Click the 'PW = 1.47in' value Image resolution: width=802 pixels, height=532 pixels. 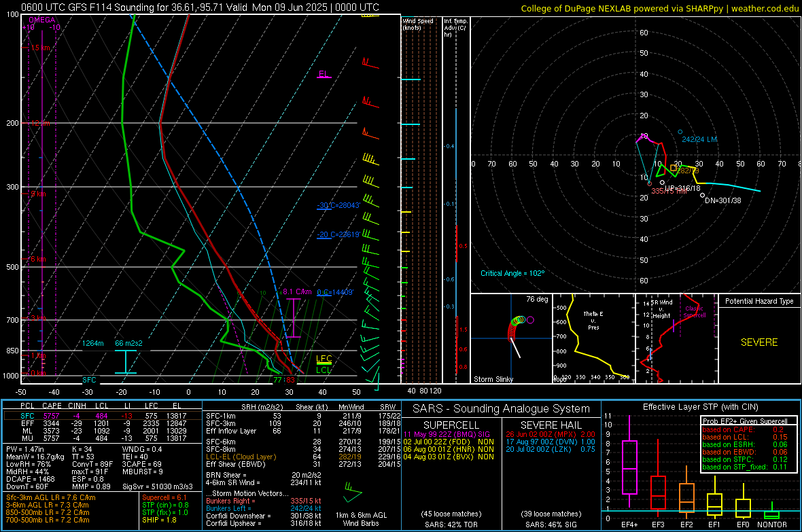coord(25,449)
